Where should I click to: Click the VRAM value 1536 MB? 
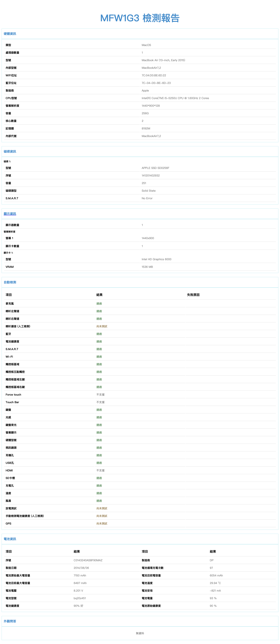pos(147,267)
